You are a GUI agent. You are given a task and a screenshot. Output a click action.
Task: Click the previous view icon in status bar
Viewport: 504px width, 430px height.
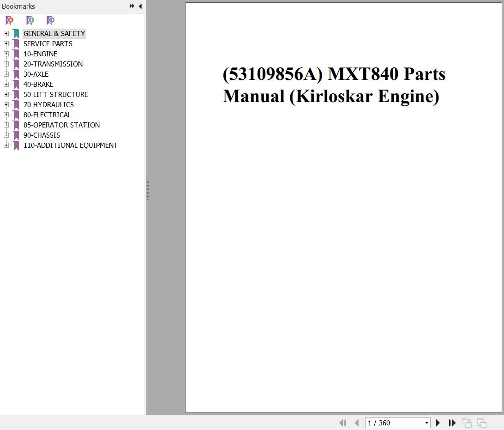[467, 423]
